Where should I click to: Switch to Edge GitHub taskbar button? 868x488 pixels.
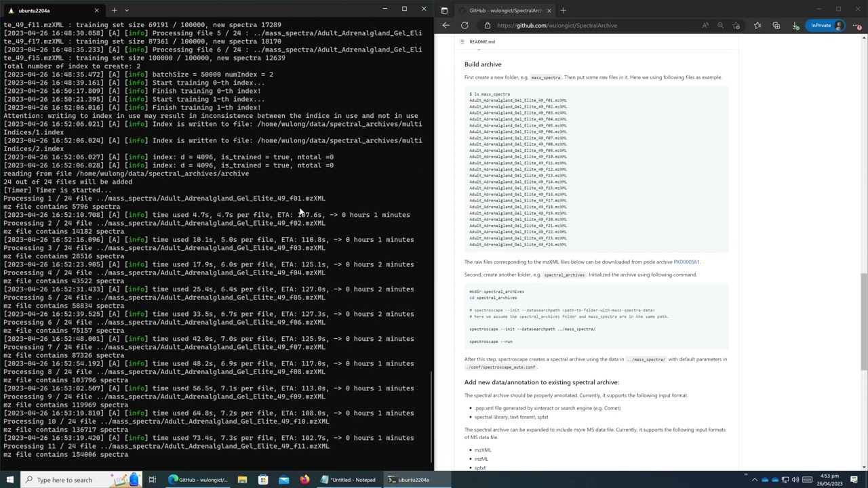pos(198,480)
